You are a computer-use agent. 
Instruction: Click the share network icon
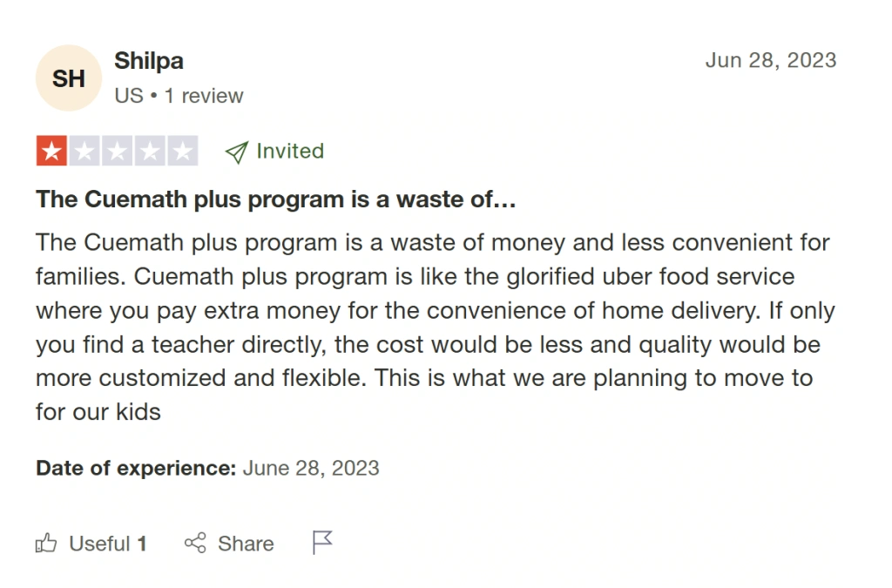tap(195, 544)
